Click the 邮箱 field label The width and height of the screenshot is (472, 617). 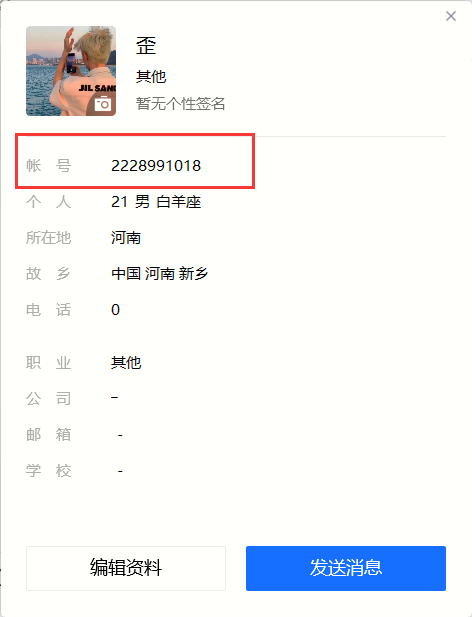click(x=49, y=435)
